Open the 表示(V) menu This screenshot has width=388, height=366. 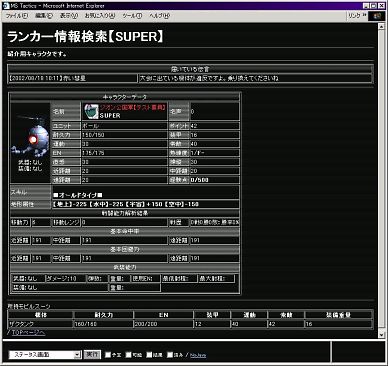click(x=69, y=16)
